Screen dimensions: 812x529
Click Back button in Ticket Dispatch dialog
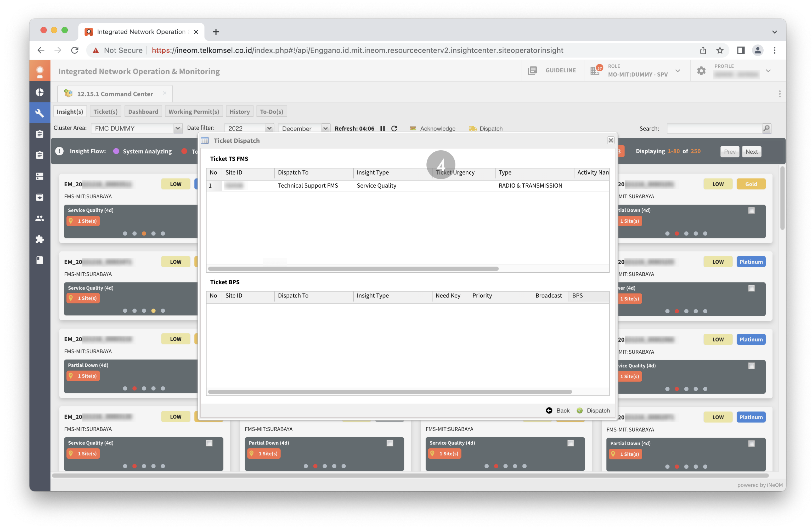pyautogui.click(x=557, y=410)
